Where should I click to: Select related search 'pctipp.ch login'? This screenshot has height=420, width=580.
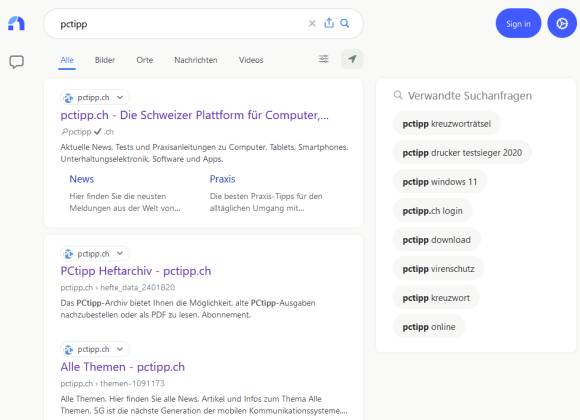click(432, 211)
